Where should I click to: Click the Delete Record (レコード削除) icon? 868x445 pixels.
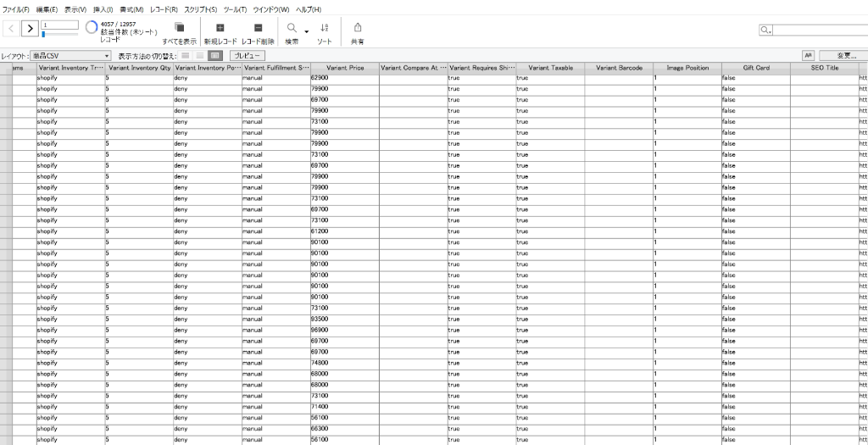(258, 28)
